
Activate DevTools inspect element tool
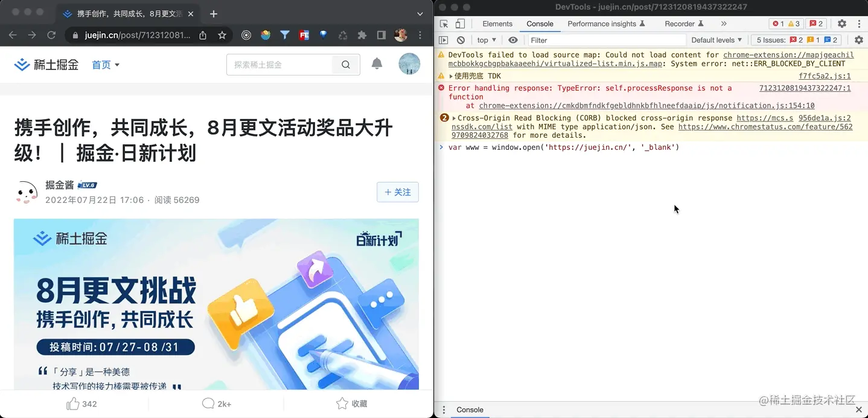444,24
